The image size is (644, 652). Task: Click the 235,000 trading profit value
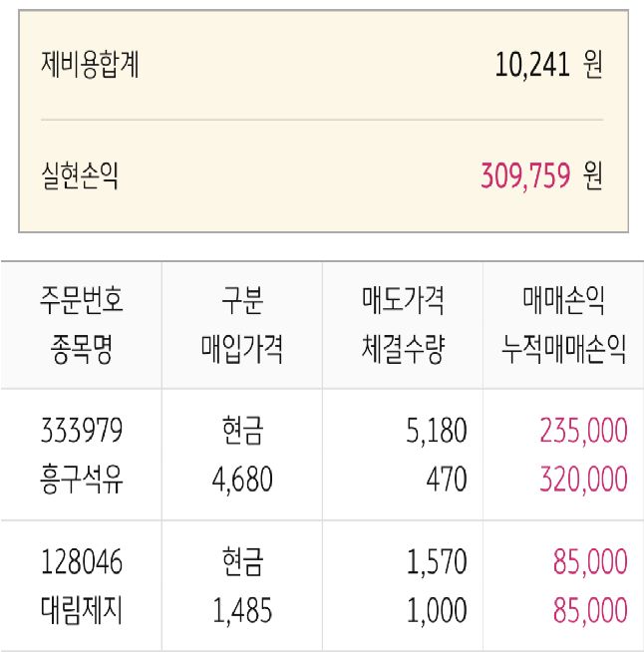coord(583,431)
